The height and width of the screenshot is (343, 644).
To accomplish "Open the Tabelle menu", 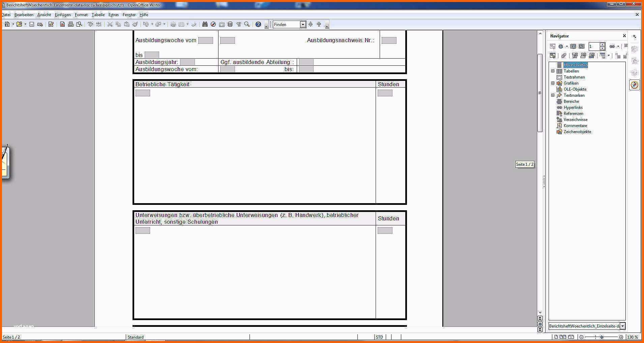I will tap(98, 15).
